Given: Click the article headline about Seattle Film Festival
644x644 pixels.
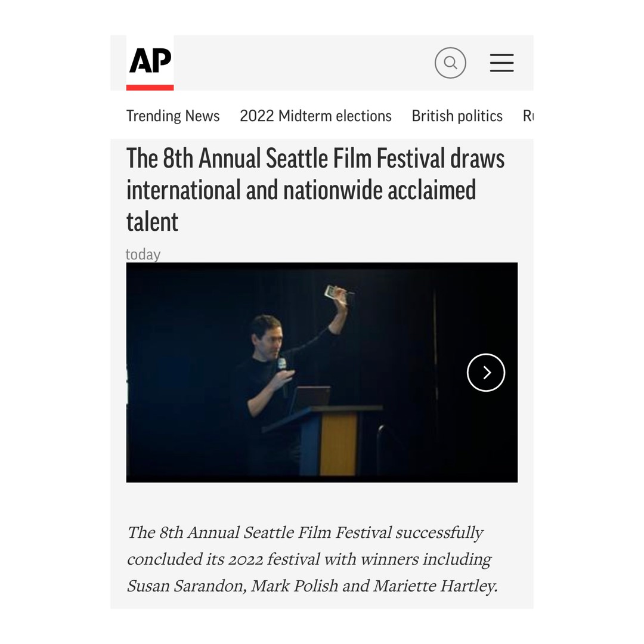Looking at the screenshot, I should 314,190.
